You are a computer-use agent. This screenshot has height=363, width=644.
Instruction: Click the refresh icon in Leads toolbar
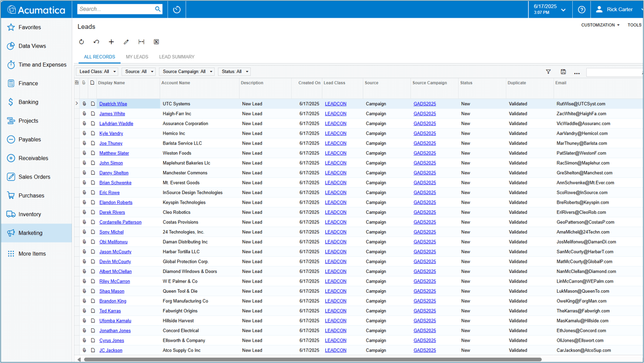tap(81, 42)
